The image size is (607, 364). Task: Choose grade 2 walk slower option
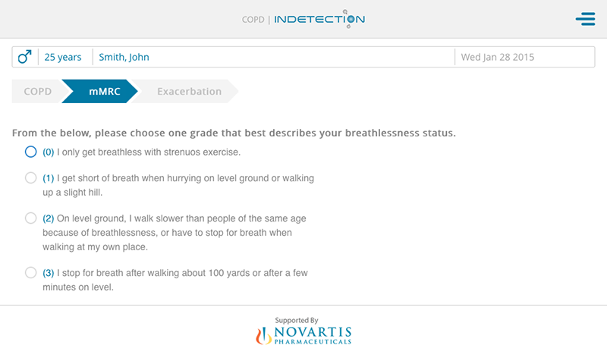click(x=30, y=218)
